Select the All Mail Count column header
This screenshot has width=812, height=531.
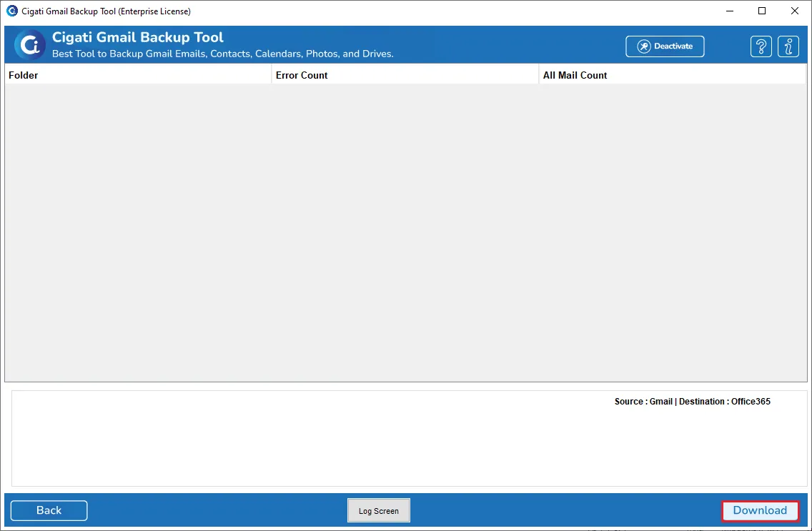(x=672, y=75)
